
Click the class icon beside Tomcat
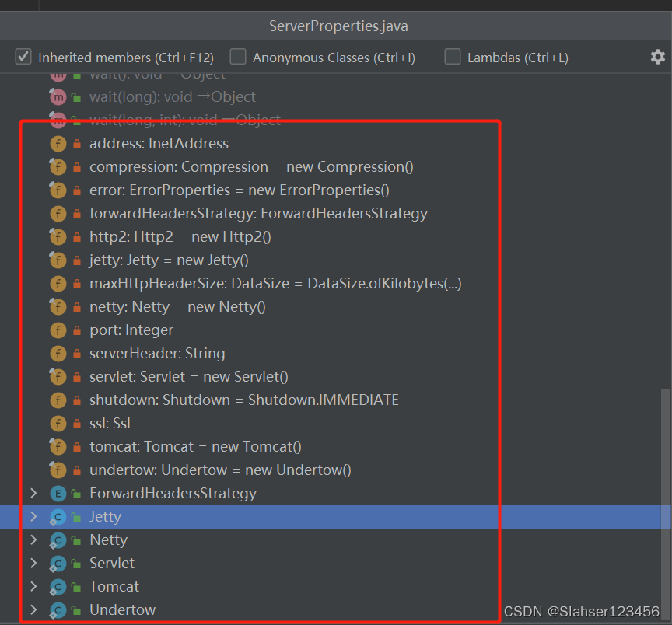(x=59, y=586)
